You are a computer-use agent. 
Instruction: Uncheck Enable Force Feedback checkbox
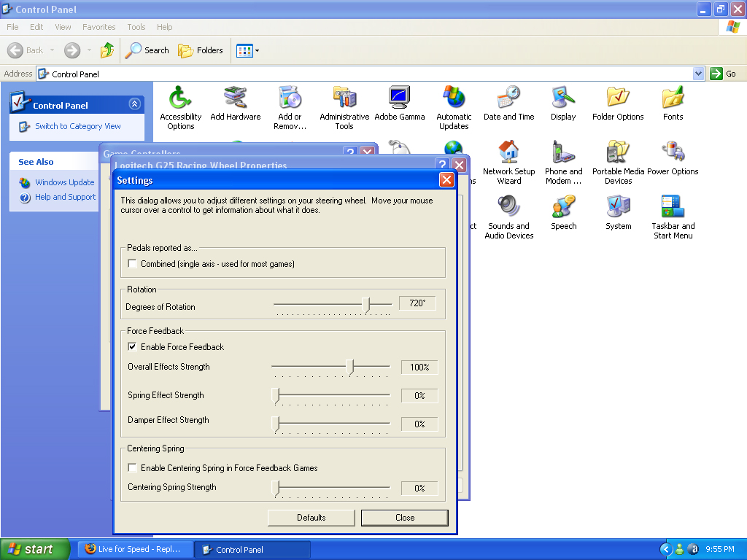[x=133, y=346]
